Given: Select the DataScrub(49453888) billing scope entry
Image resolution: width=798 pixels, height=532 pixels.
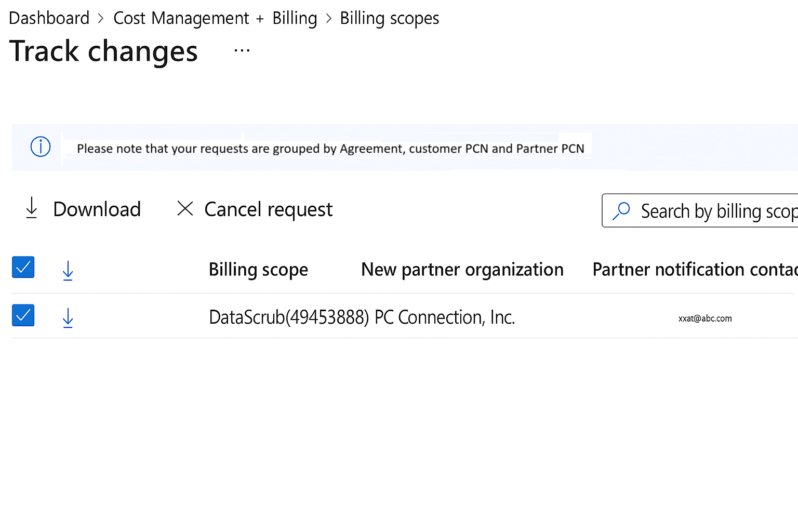Looking at the screenshot, I should pos(289,317).
